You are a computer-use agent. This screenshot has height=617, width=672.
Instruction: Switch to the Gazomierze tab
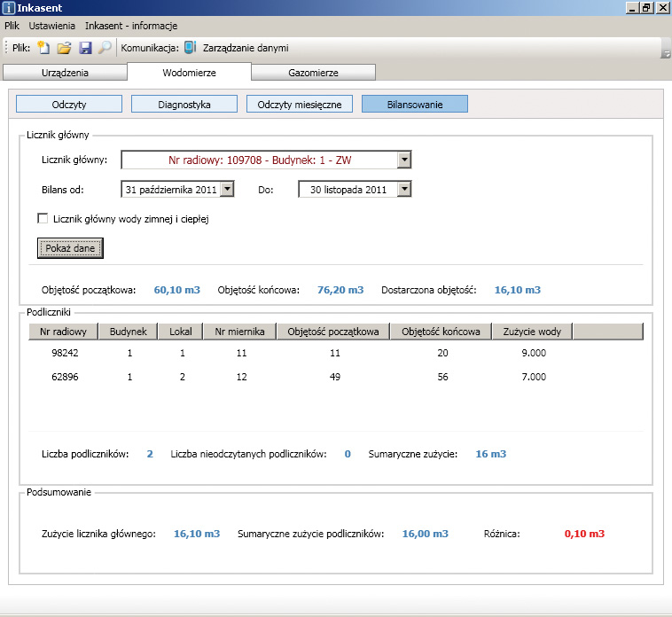(x=314, y=73)
